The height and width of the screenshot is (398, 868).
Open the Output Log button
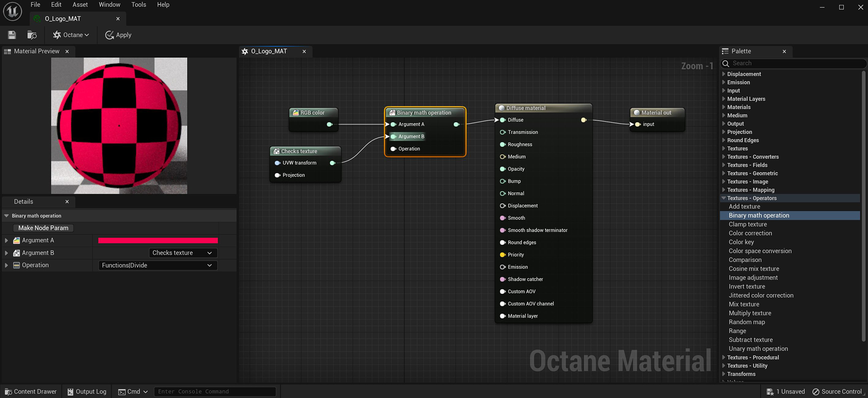pos(87,391)
